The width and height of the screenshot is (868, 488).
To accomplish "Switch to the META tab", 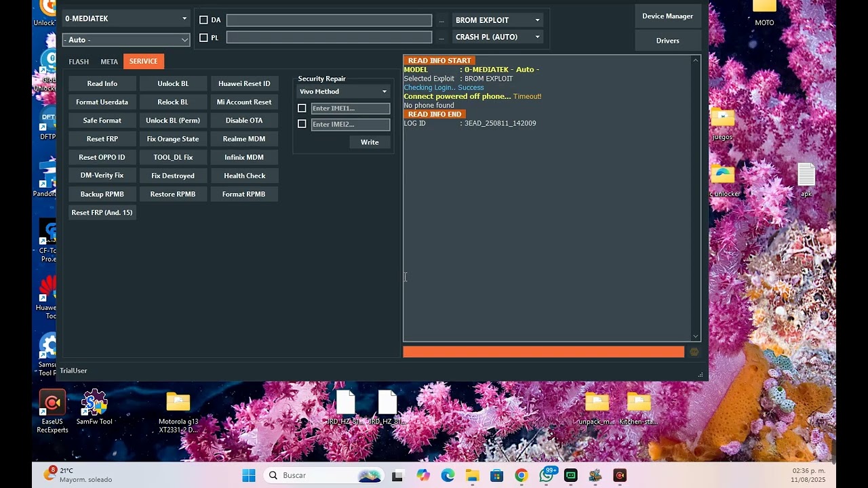I will [x=109, y=62].
